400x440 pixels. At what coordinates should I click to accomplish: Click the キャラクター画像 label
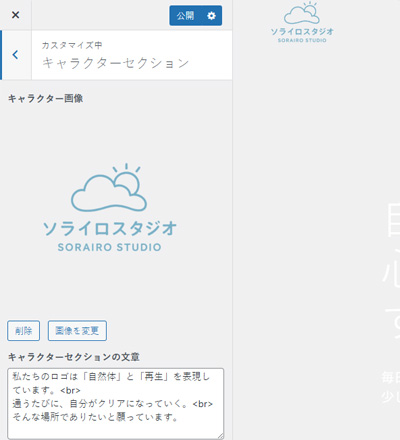click(45, 99)
